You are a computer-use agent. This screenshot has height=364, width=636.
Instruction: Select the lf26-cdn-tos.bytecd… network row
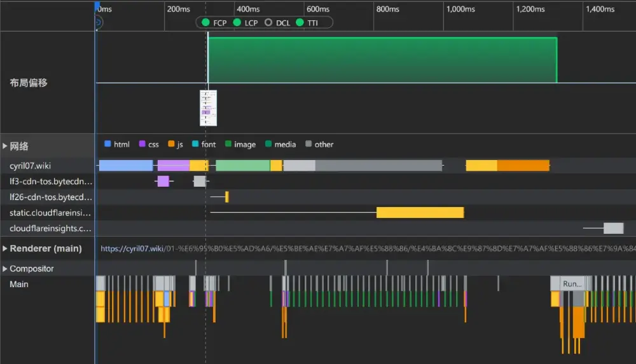coord(50,197)
